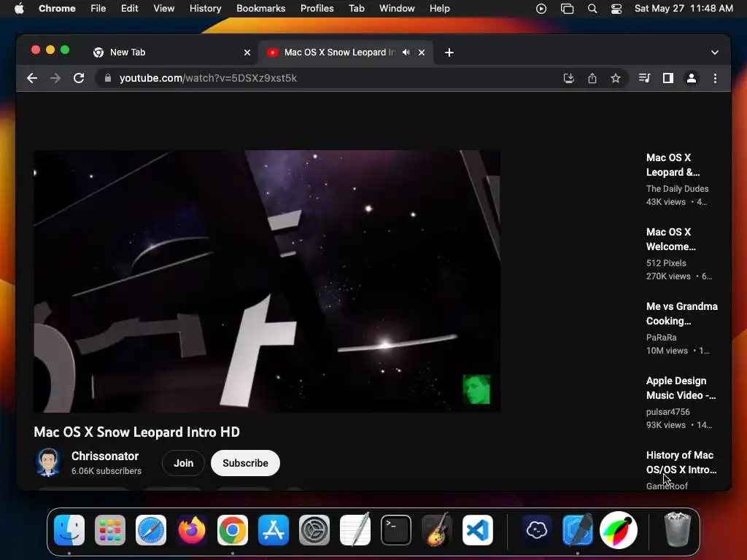This screenshot has width=747, height=560.
Task: Launch Terminal from the Dock
Action: pos(396,530)
